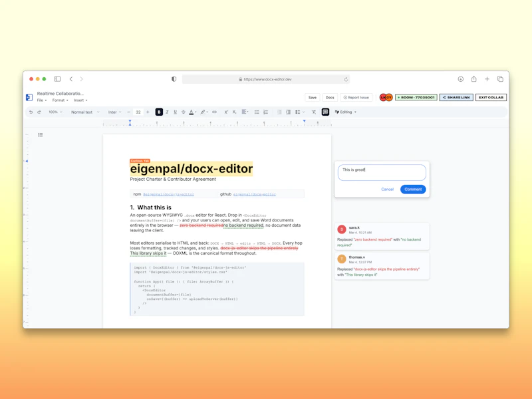Reload the page
This screenshot has height=399, width=532.
click(346, 79)
